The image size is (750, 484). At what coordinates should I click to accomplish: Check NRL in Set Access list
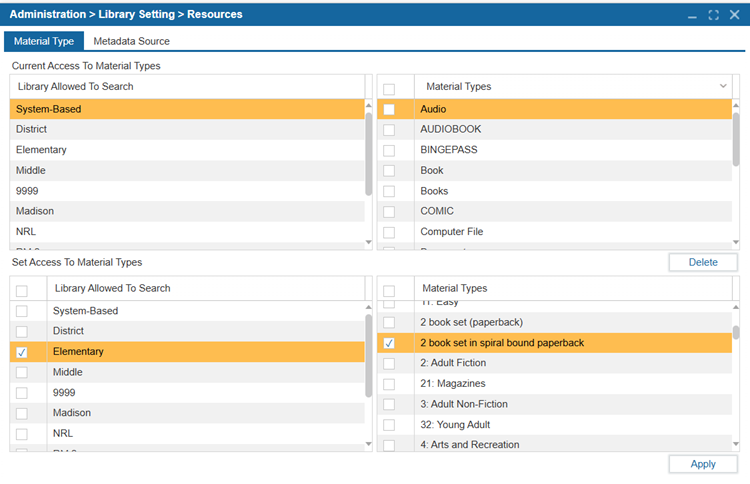(x=22, y=434)
